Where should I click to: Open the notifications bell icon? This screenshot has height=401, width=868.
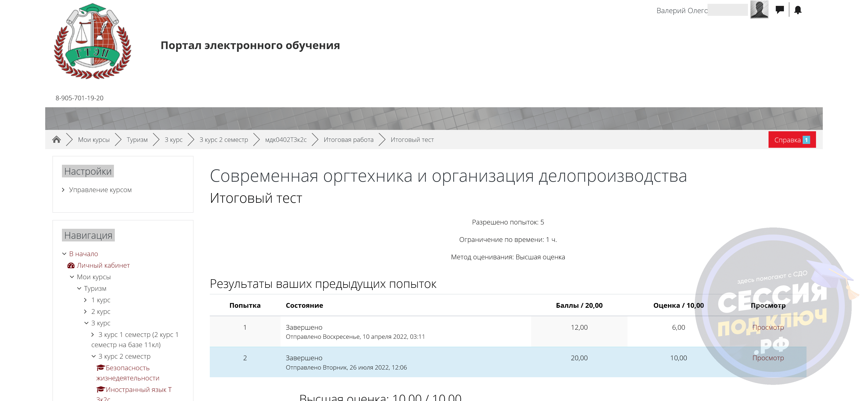click(797, 10)
